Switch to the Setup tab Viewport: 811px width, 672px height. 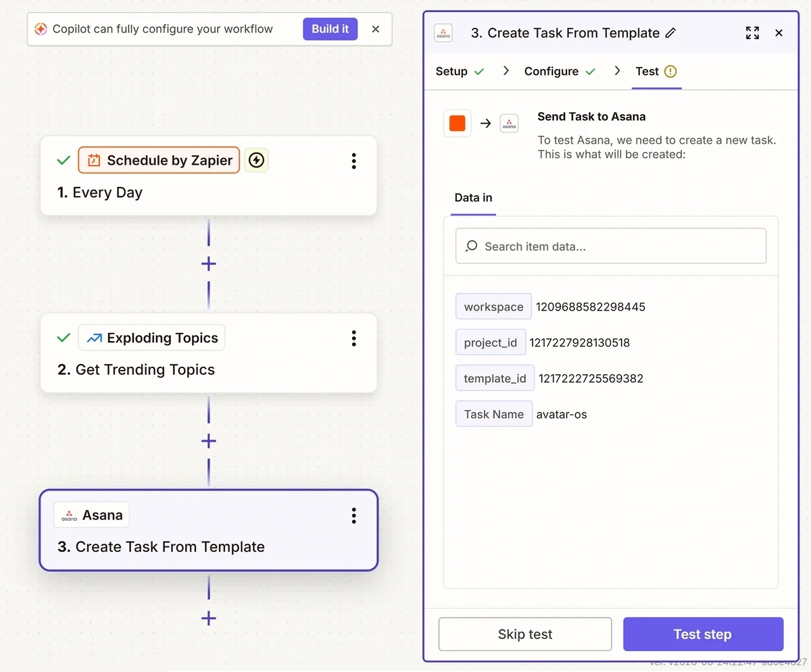click(460, 72)
